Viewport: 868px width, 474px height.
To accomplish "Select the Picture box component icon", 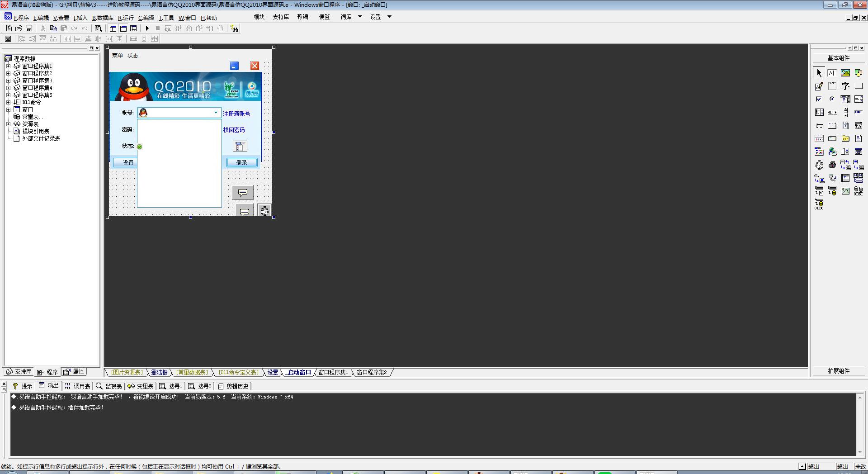I will [845, 73].
